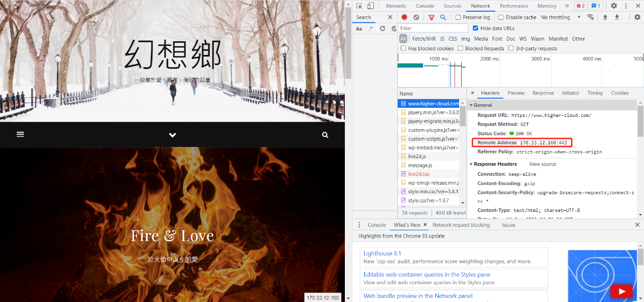Image resolution: width=644 pixels, height=302 pixels.
Task: Click the inspect element picker icon
Action: point(359,6)
